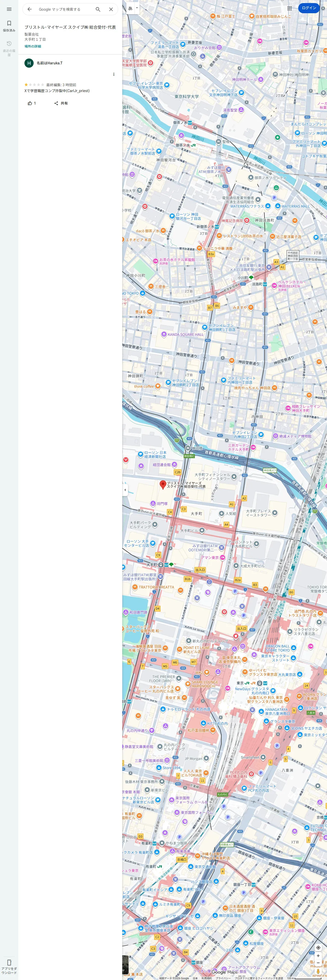This screenshot has width=327, height=980.
Task: Open the 絶滅メディア博物館 museum pin
Action: tap(275, 436)
